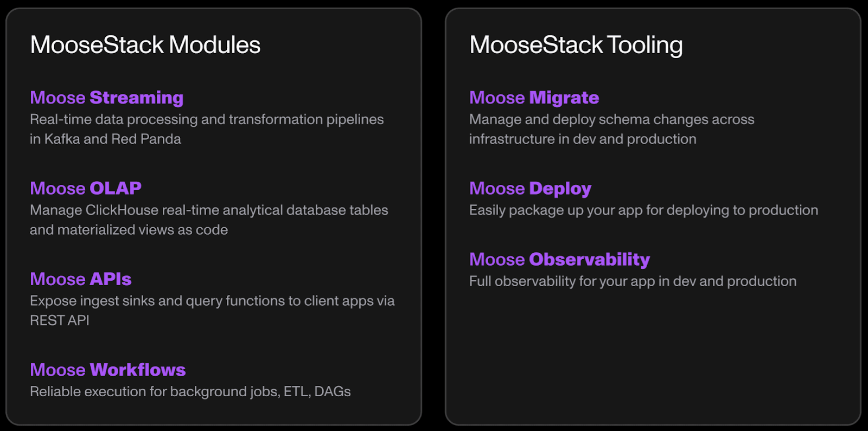Viewport: 868px width, 431px height.
Task: Click the 'Full observability for your app' description
Action: pyautogui.click(x=633, y=281)
